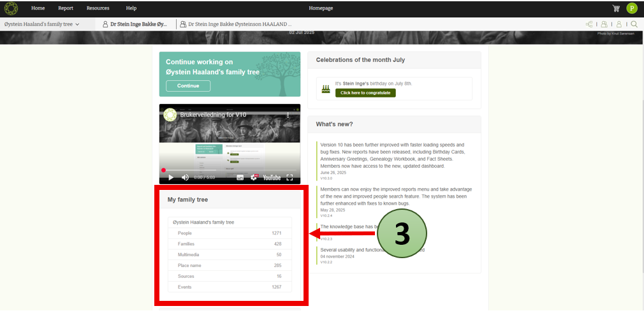Click the app logo in top-left
This screenshot has height=313, width=644.
[x=11, y=8]
